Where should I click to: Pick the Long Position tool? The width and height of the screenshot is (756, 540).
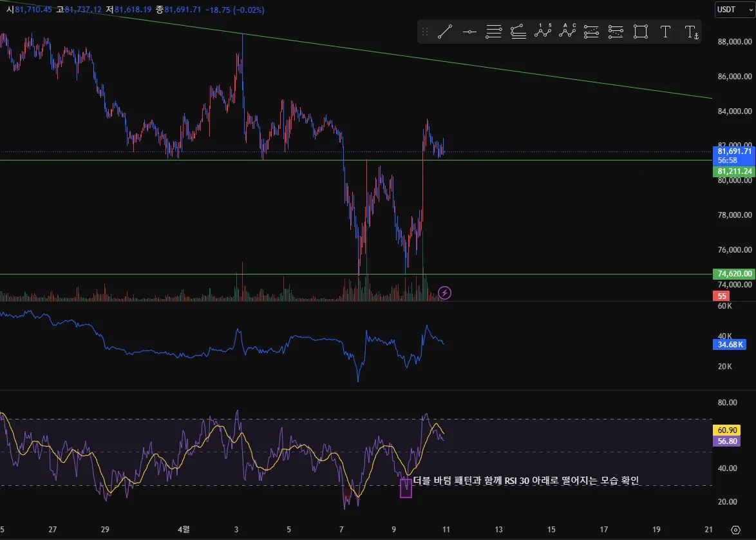(592, 32)
